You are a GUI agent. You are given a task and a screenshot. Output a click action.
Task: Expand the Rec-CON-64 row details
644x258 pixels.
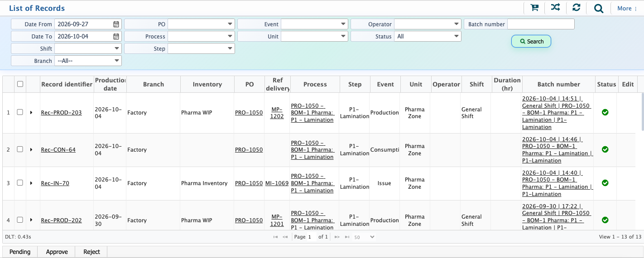point(31,149)
